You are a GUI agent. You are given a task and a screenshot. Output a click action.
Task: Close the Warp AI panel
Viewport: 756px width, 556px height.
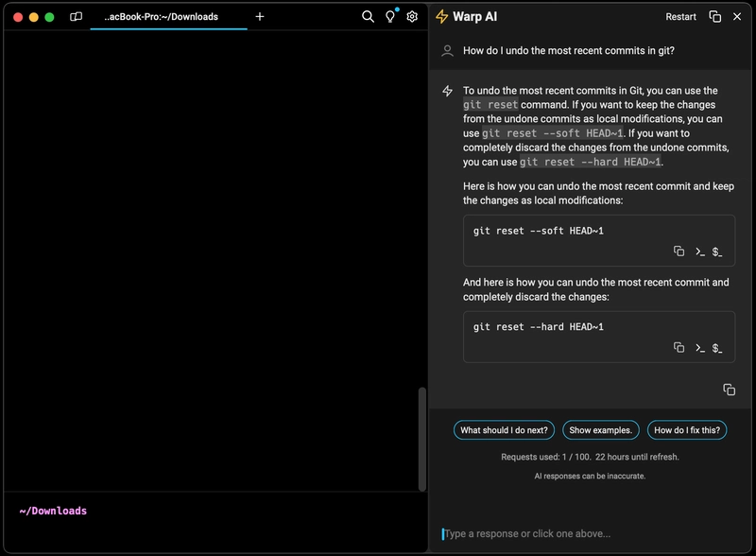pos(737,17)
